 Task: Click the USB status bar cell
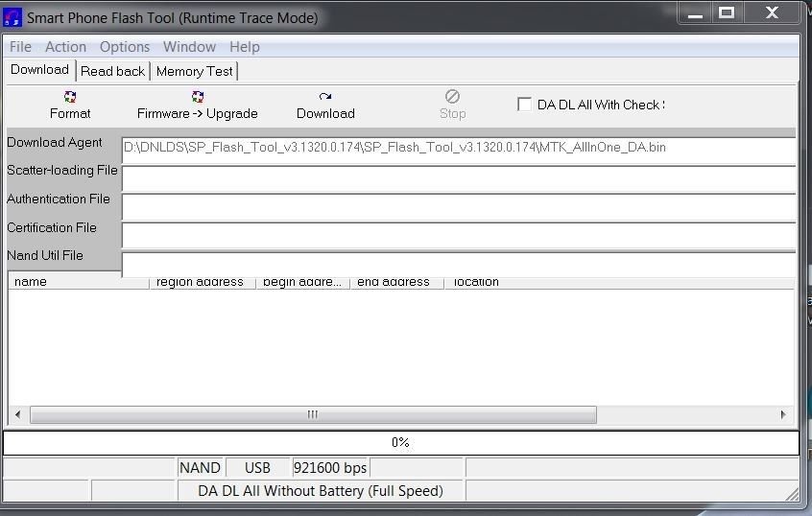coord(257,468)
